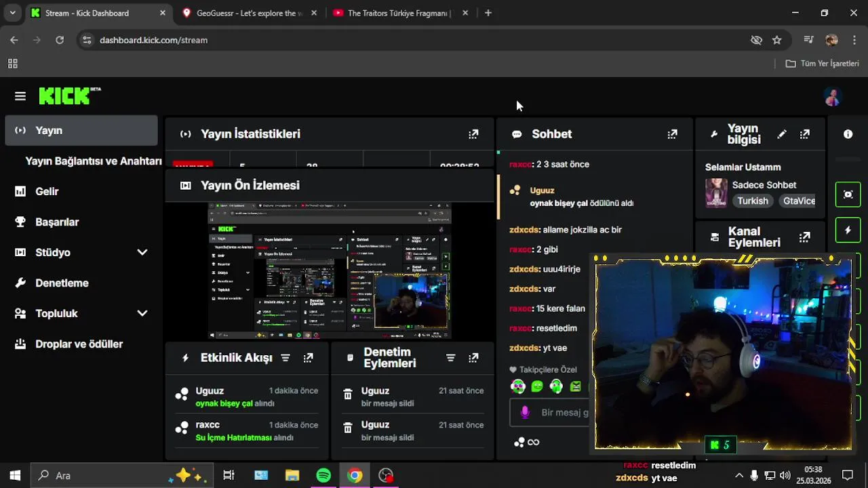The height and width of the screenshot is (488, 868).
Task: Click the Sadece Sohbet category thumbnail
Action: [716, 192]
